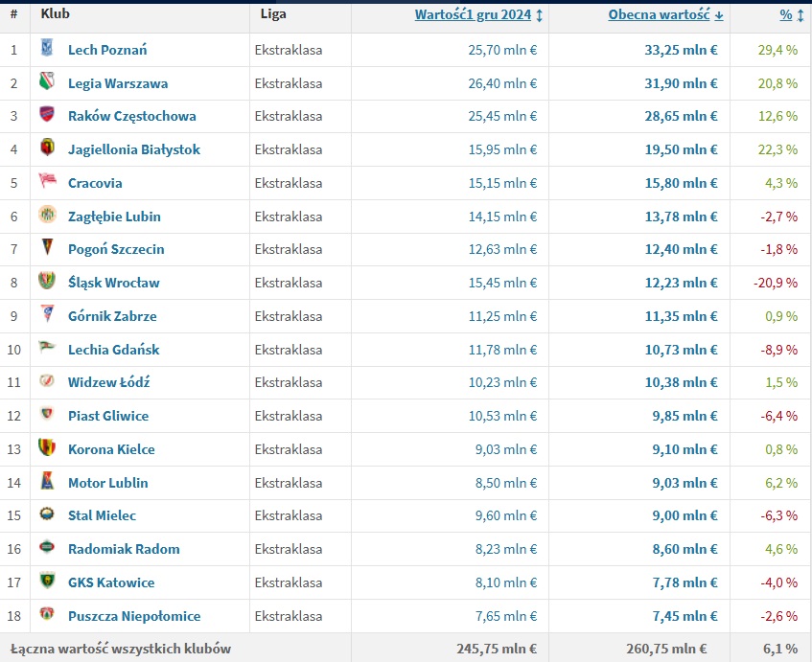Open the Korona Kielce crest icon
Image resolution: width=812 pixels, height=662 pixels.
tap(47, 448)
